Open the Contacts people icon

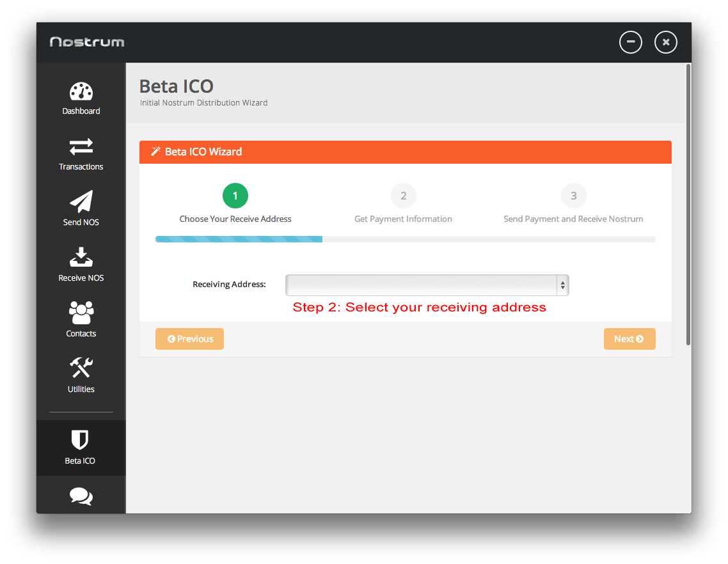(81, 313)
